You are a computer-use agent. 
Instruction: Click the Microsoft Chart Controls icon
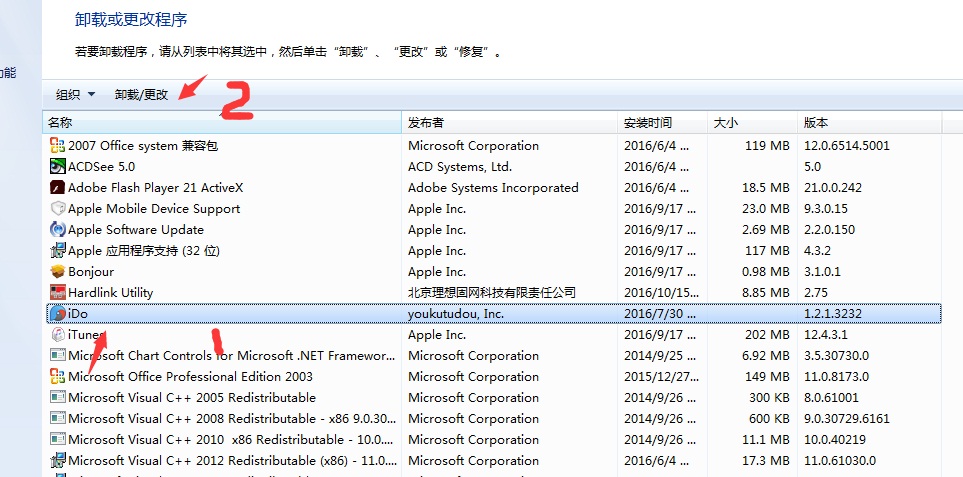tap(57, 355)
